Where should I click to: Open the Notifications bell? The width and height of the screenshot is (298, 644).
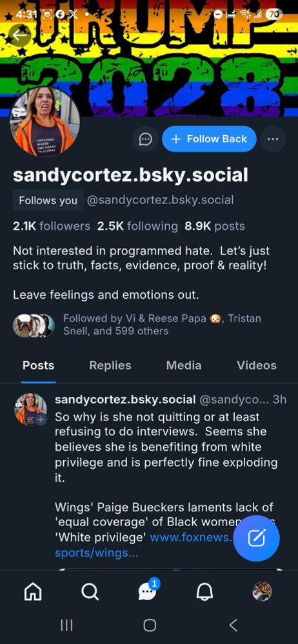[204, 592]
